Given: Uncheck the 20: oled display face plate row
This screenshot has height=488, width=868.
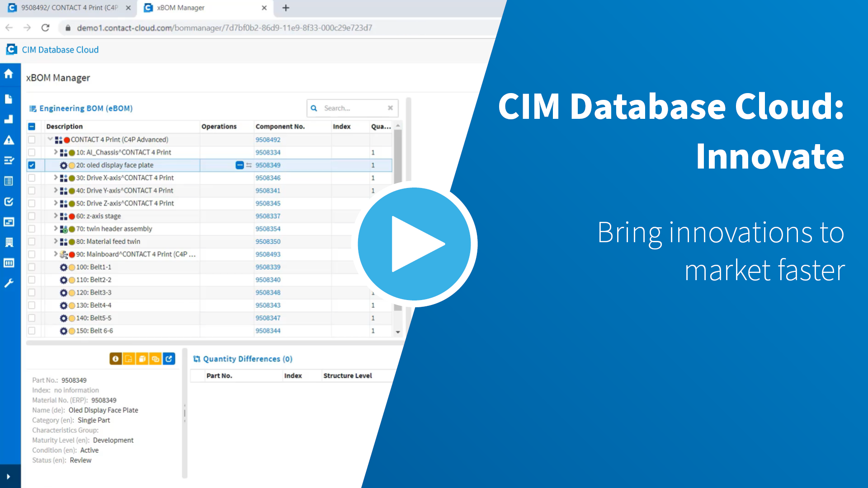Looking at the screenshot, I should click(x=32, y=165).
